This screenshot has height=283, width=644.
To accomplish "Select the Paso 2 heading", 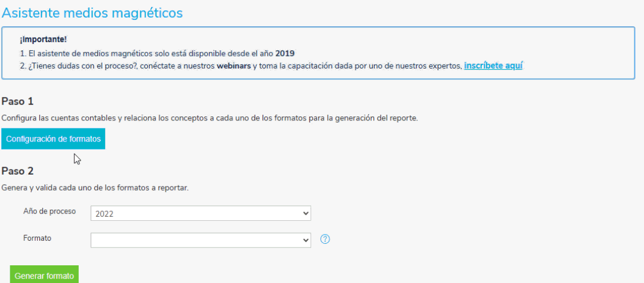I will tap(18, 171).
